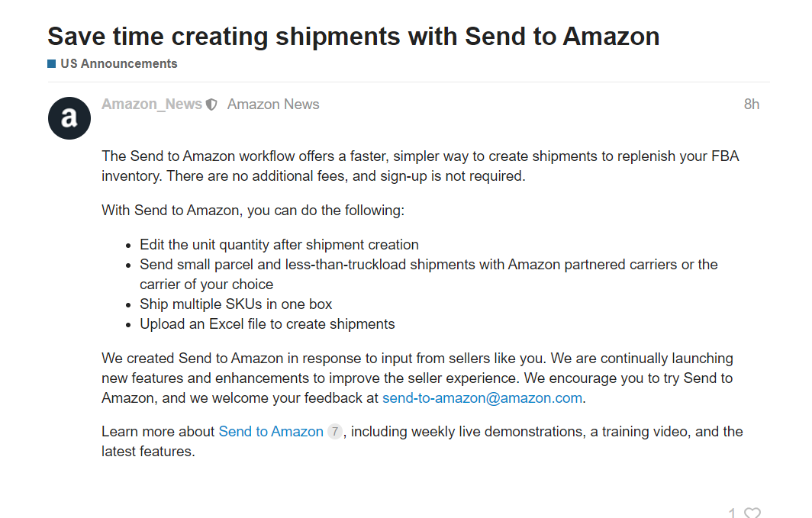This screenshot has width=812, height=518.
Task: Click the send-to-amazon@amazon.com email link
Action: [482, 398]
